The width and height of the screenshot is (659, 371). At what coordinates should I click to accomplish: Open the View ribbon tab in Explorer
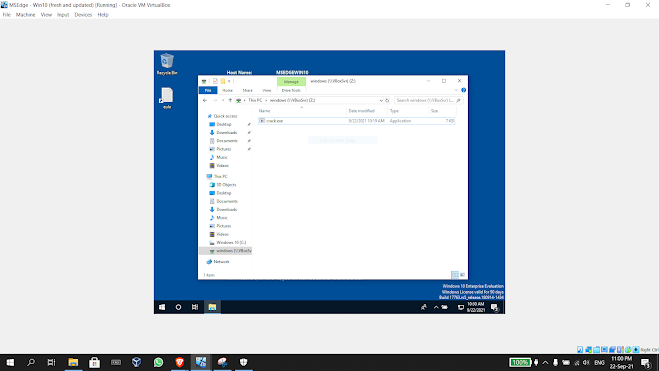tap(267, 90)
